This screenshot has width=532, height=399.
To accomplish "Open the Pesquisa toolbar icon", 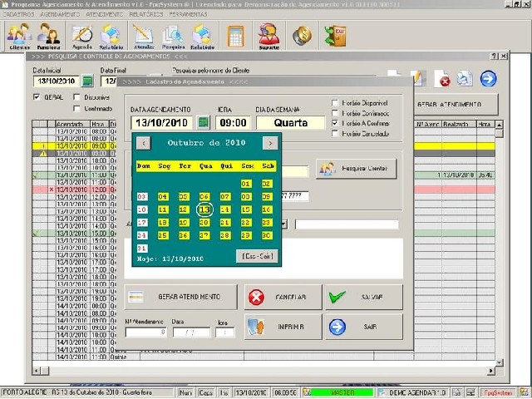I will (173, 37).
